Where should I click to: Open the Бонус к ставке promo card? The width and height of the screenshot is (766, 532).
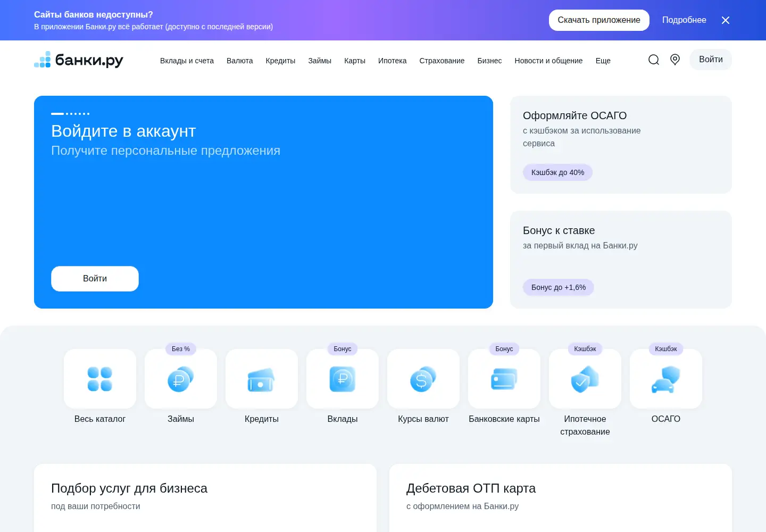tap(621, 260)
